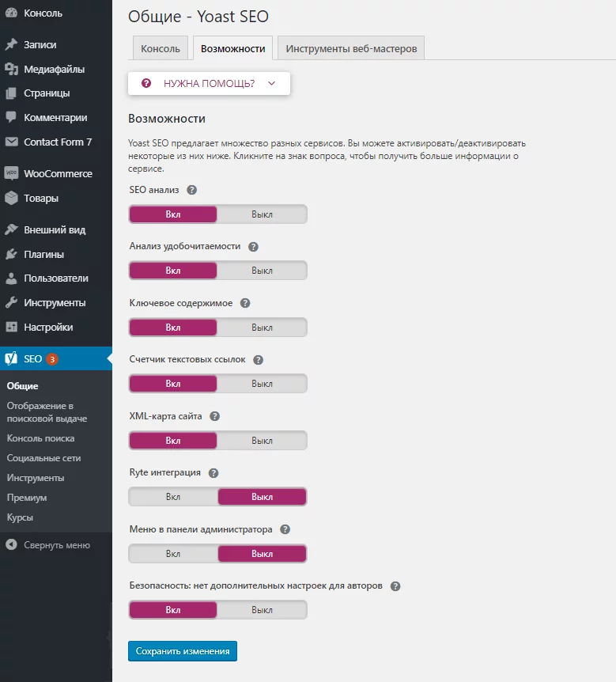Click the media icon beside Медиафайлы
616x682 pixels.
click(x=11, y=69)
